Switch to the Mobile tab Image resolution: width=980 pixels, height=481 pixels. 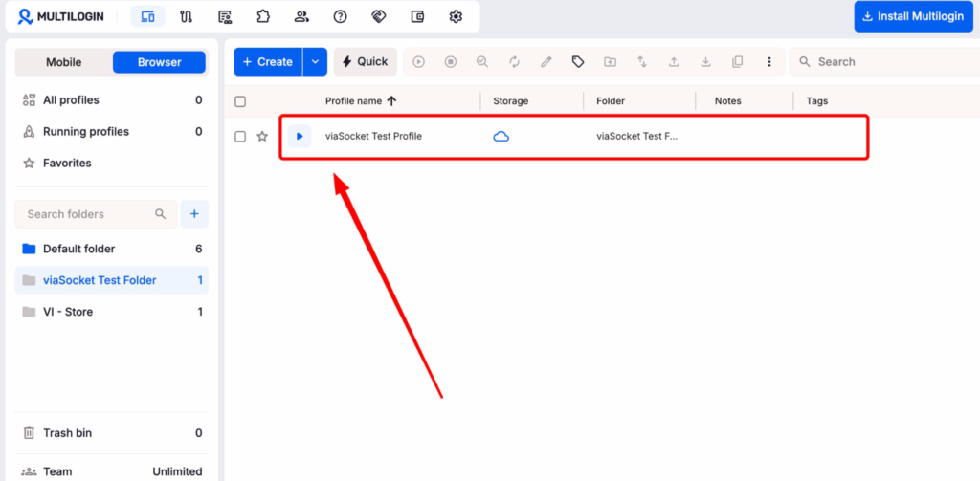(x=64, y=62)
